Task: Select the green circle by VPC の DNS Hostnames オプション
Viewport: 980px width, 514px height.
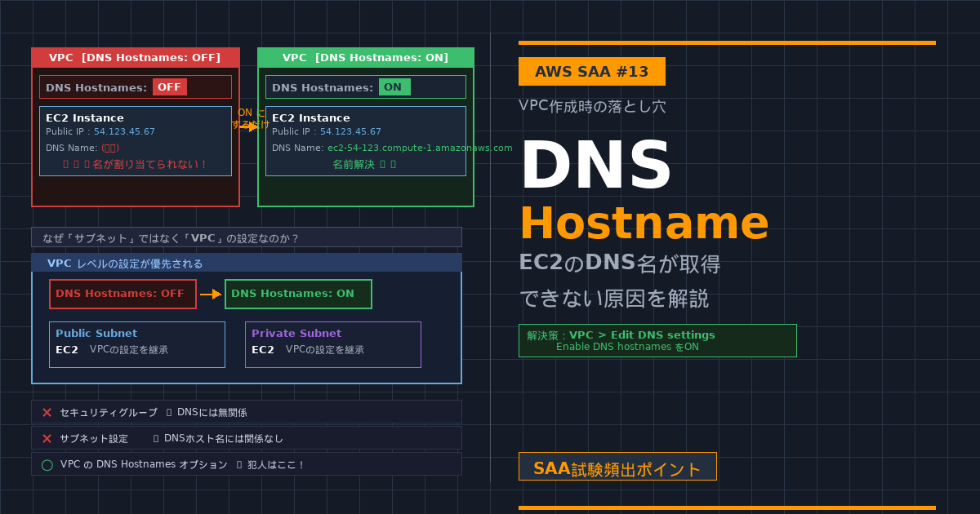Action: click(47, 465)
